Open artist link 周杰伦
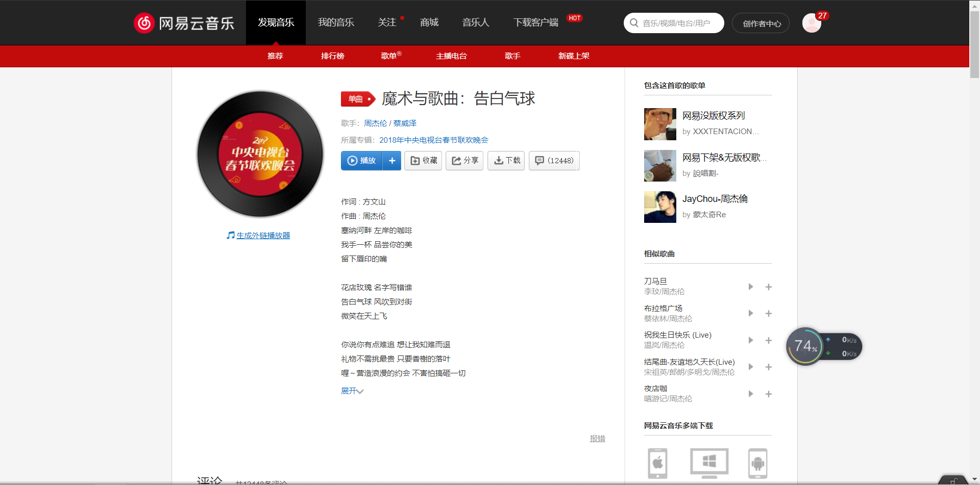Viewport: 980px width, 485px height. pos(375,123)
